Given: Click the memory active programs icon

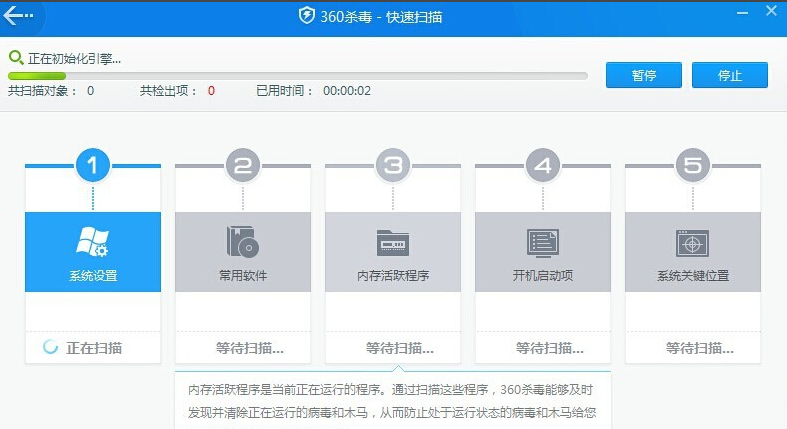Looking at the screenshot, I should (x=393, y=242).
